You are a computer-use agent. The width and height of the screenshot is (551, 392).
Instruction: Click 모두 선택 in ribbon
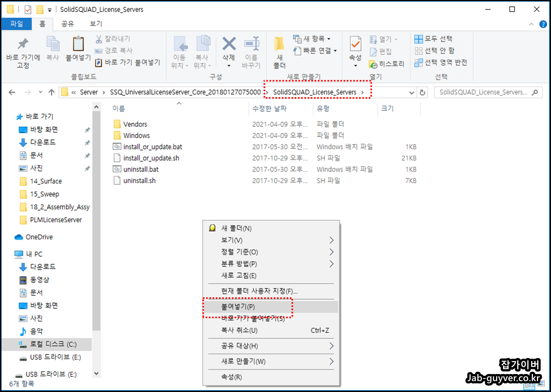[433, 39]
